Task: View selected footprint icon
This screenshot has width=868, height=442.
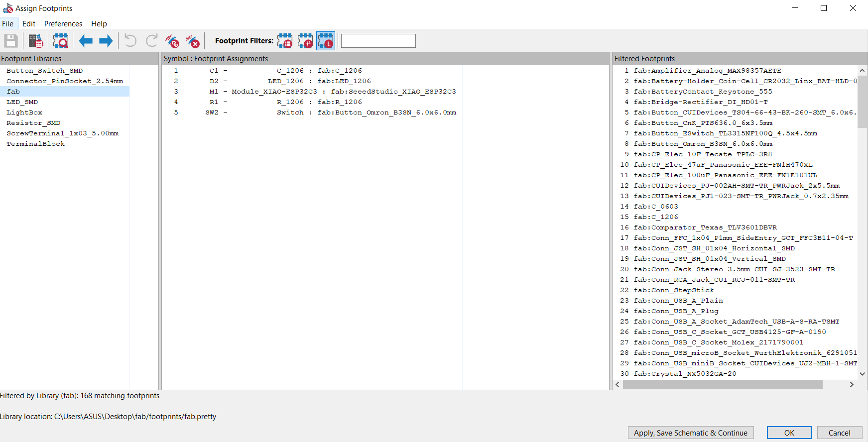Action: 61,41
